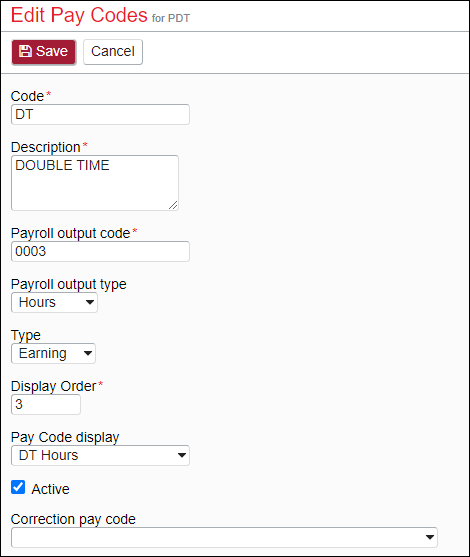Image resolution: width=470 pixels, height=557 pixels.
Task: Click the Display Order field
Action: (46, 404)
